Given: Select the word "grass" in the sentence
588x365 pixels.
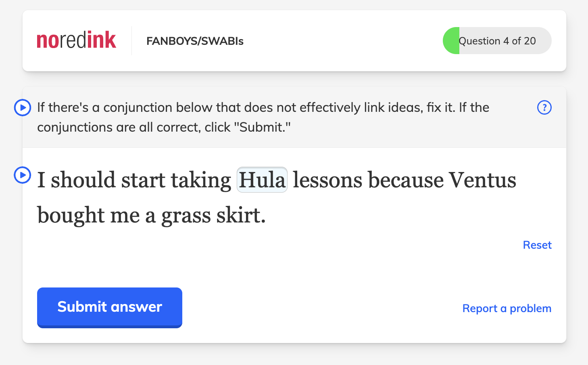Looking at the screenshot, I should [186, 215].
